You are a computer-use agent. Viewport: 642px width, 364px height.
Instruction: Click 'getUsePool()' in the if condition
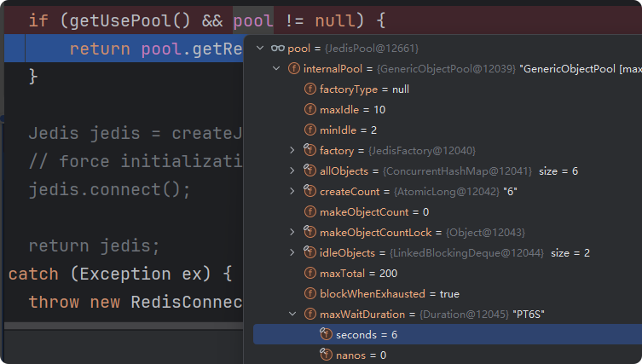130,20
